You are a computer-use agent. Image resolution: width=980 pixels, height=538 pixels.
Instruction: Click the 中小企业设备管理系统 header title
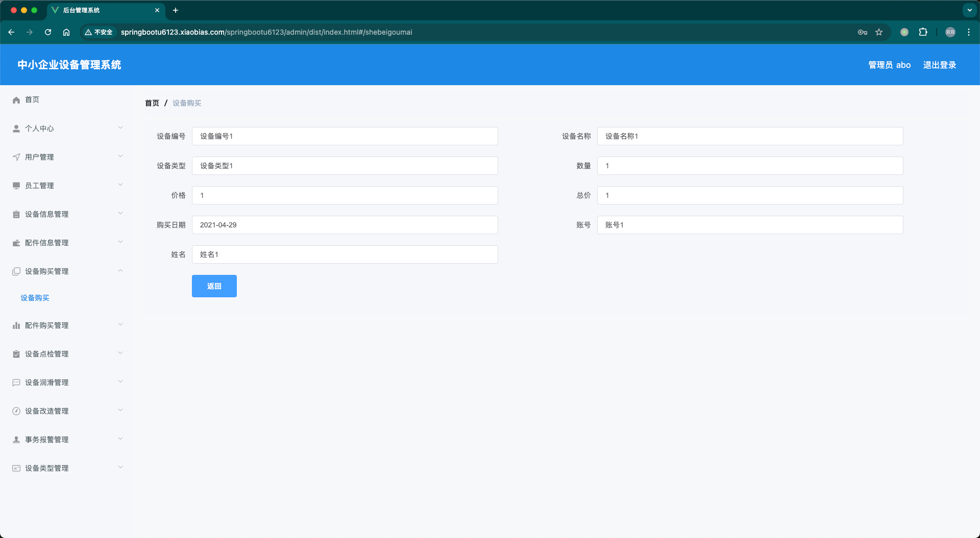point(69,65)
